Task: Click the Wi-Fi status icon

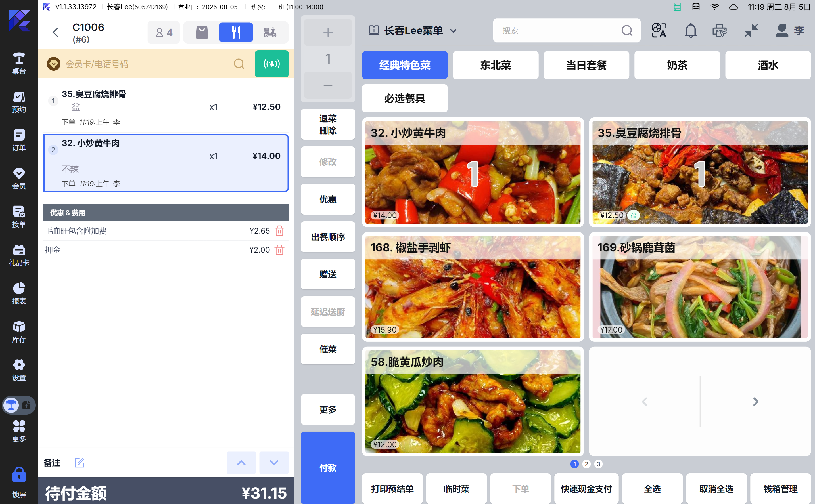Action: (x=715, y=7)
